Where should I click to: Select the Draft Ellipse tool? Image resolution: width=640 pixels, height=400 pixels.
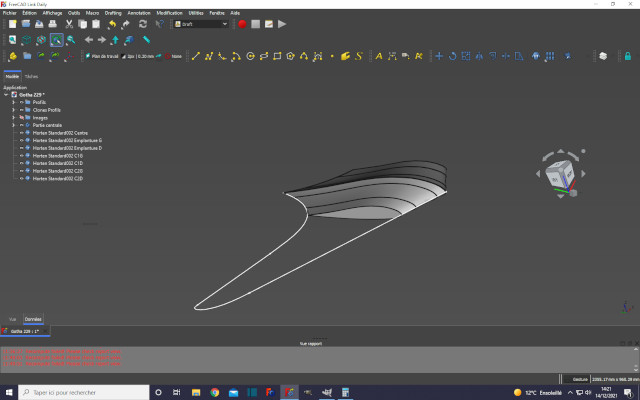264,56
